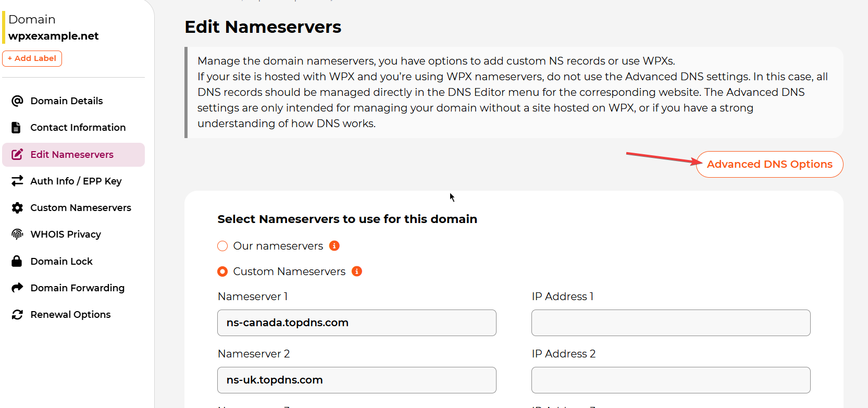Click the Custom Nameservers gear icon
Image resolution: width=868 pixels, height=408 pixels.
pyautogui.click(x=17, y=208)
